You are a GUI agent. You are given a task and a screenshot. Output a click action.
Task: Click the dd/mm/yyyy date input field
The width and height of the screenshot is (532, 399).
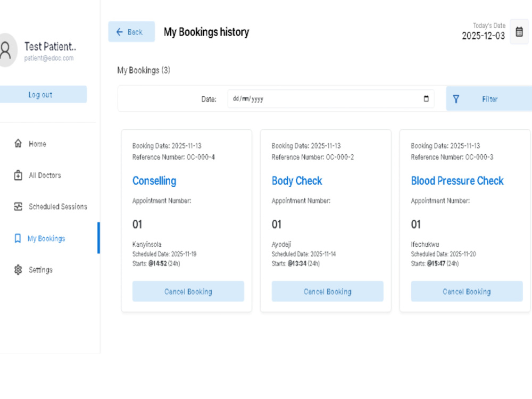pyautogui.click(x=331, y=99)
